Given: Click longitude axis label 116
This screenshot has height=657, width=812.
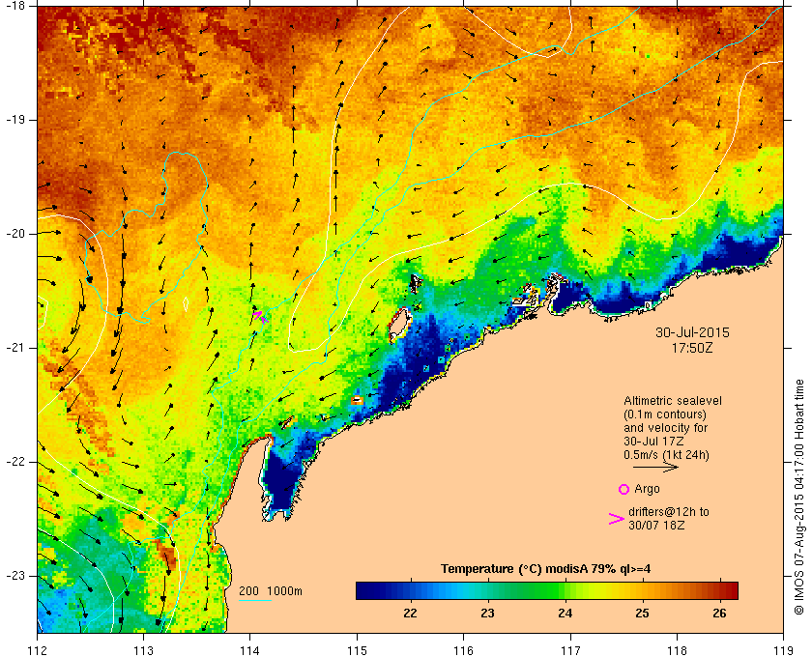Looking at the screenshot, I should coord(463,650).
